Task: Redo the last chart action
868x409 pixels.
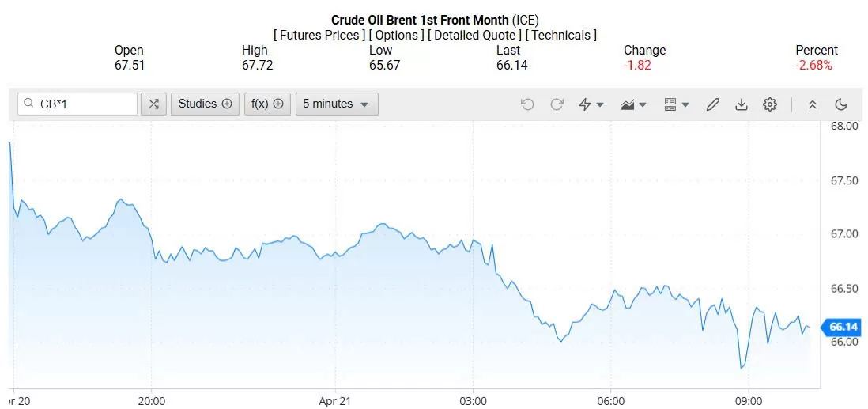Action: 557,104
